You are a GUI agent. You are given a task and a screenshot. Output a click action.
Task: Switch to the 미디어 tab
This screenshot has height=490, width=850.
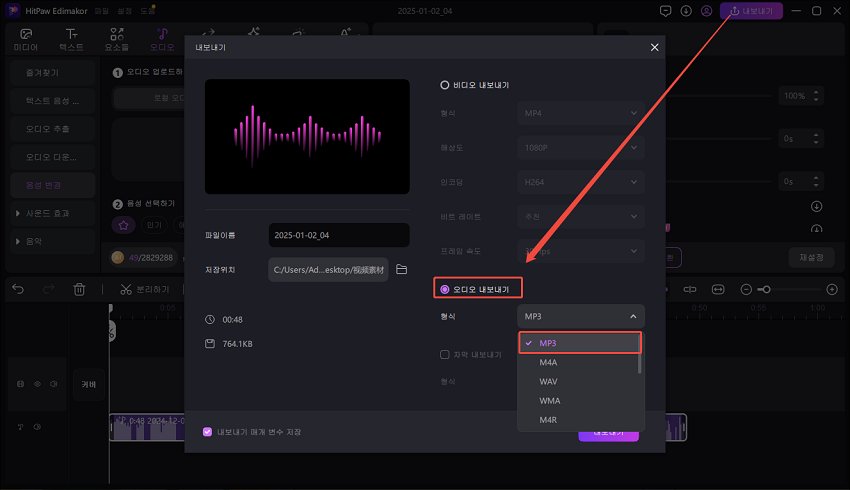point(27,39)
